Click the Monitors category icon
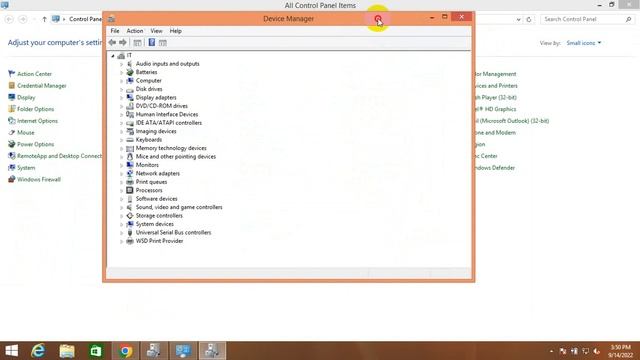 coord(130,165)
